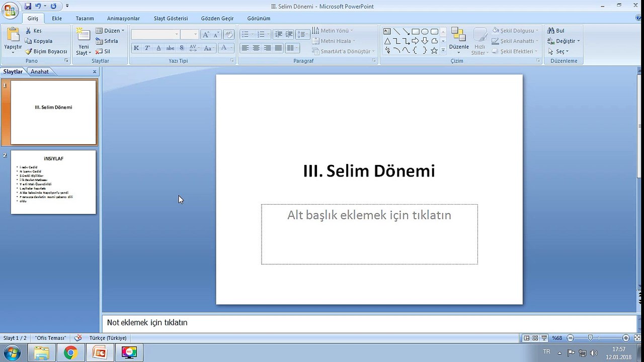Start slide show from status bar
The width and height of the screenshot is (644, 362).
coord(544,338)
